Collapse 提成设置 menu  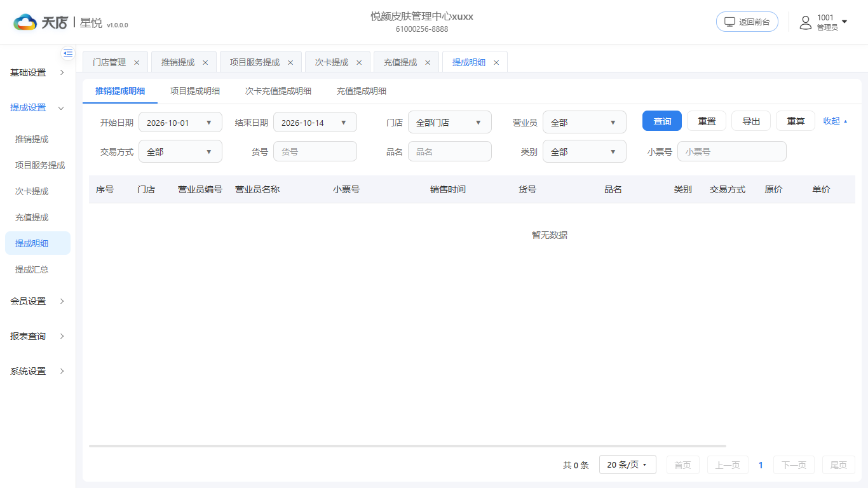pos(37,107)
